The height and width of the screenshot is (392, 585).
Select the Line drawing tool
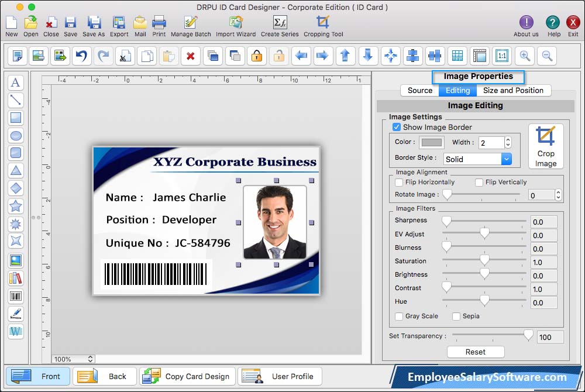point(16,100)
